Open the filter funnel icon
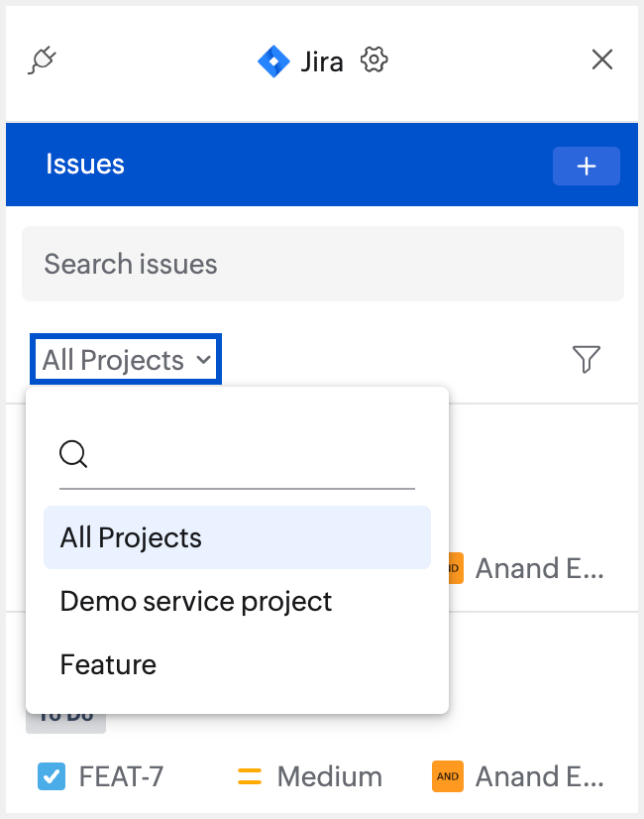 point(587,359)
